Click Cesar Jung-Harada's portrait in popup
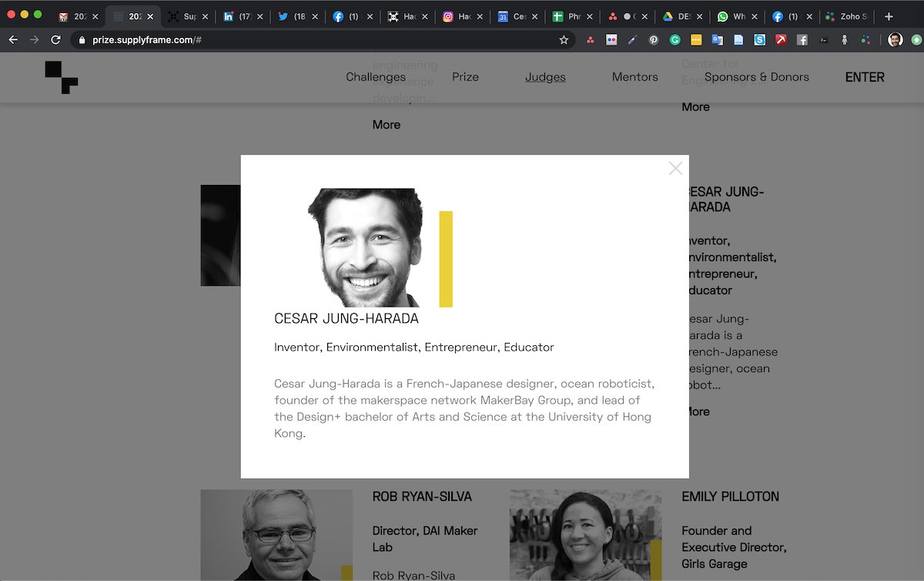This screenshot has width=924, height=581. tap(367, 247)
